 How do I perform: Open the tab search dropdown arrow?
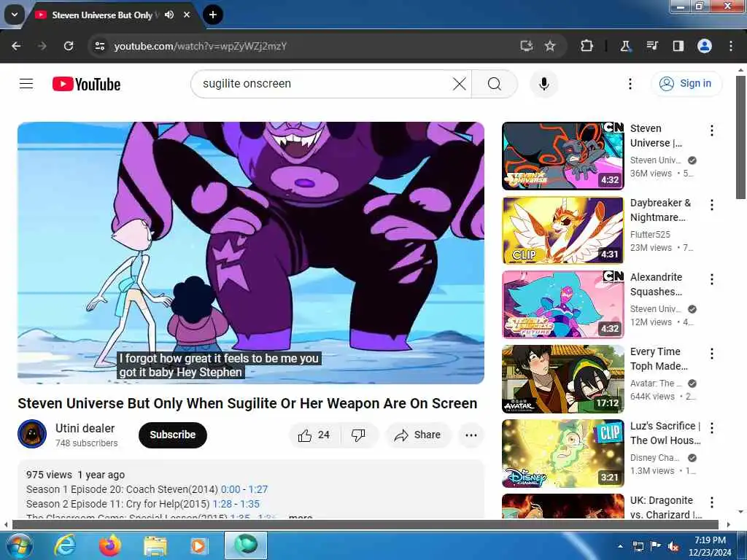[x=15, y=15]
